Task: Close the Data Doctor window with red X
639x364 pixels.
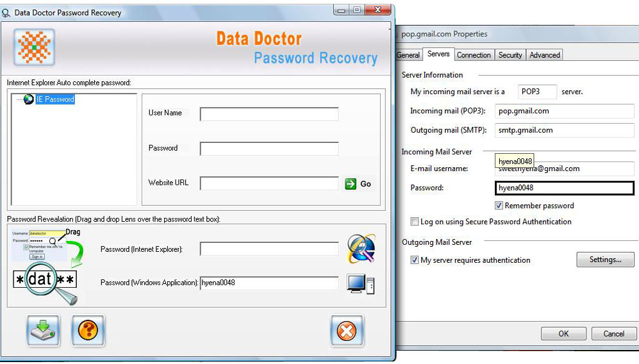Action: coord(378,10)
